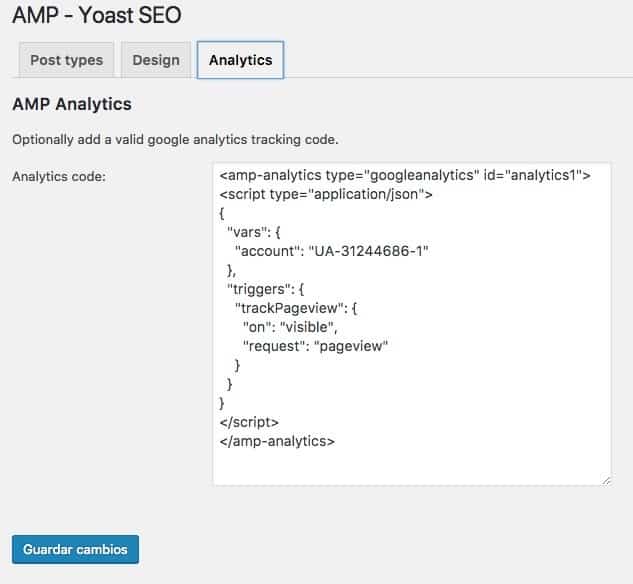This screenshot has height=584, width=633.
Task: Click the 'Analytics code:' label
Action: pos(59,177)
